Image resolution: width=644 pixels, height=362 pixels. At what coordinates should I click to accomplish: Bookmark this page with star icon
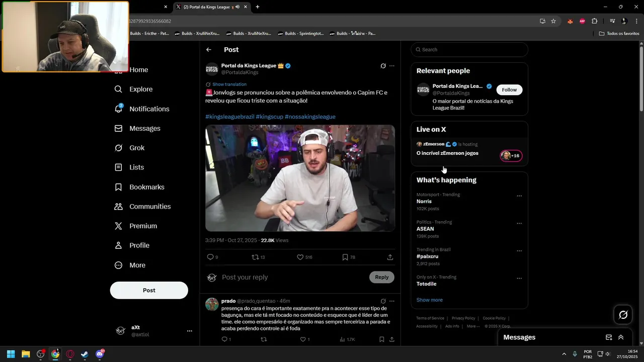(553, 21)
